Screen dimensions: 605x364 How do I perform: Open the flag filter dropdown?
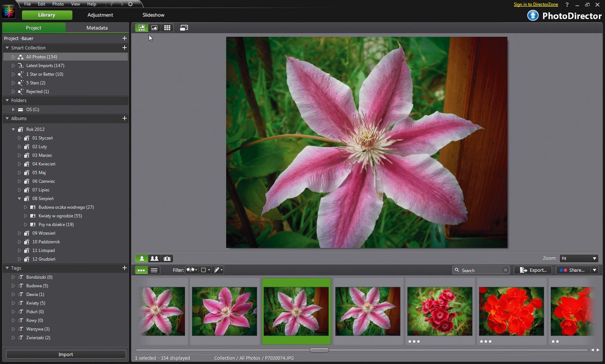[192, 270]
